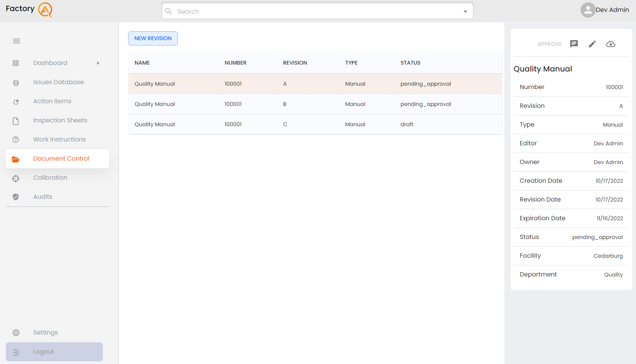Open the comments icon in details panel
636x364 pixels.
pyautogui.click(x=574, y=44)
